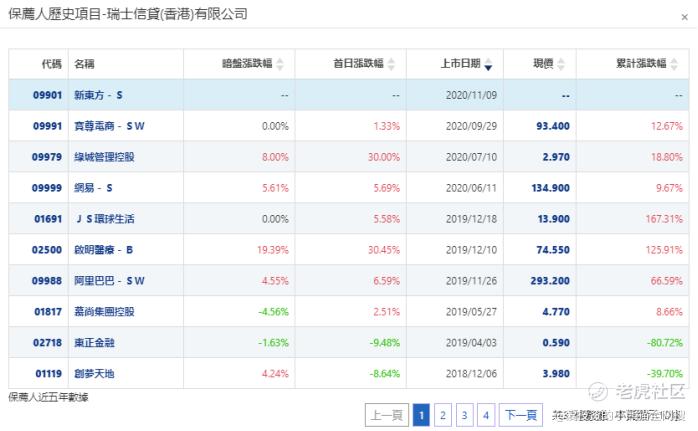
Task: Go to previous page 上一頁
Action: (x=387, y=415)
